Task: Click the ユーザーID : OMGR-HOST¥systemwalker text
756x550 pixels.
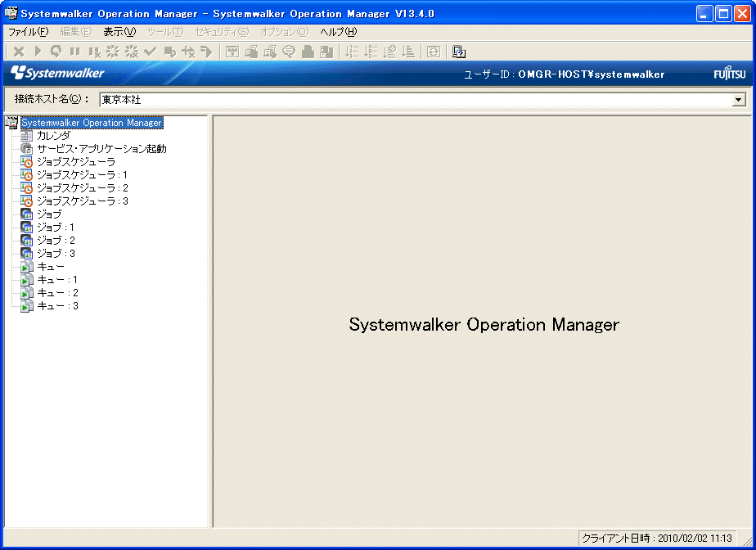Action: click(564, 74)
